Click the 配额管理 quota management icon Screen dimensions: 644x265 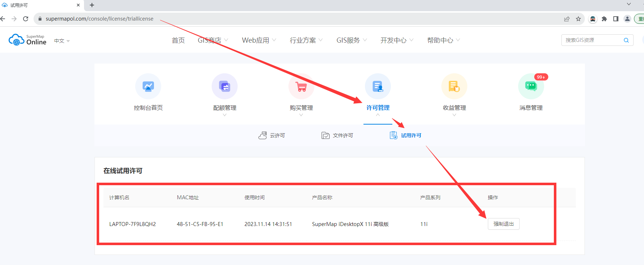pos(225,87)
